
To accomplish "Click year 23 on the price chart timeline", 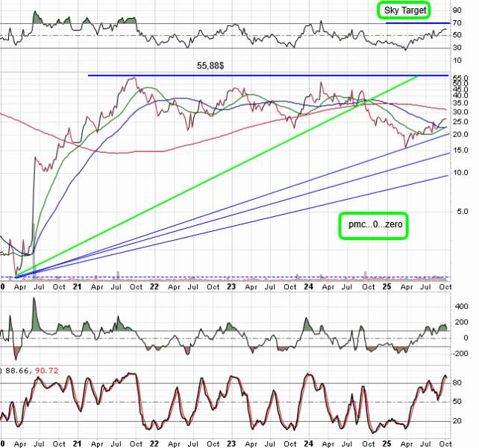I will (232, 286).
